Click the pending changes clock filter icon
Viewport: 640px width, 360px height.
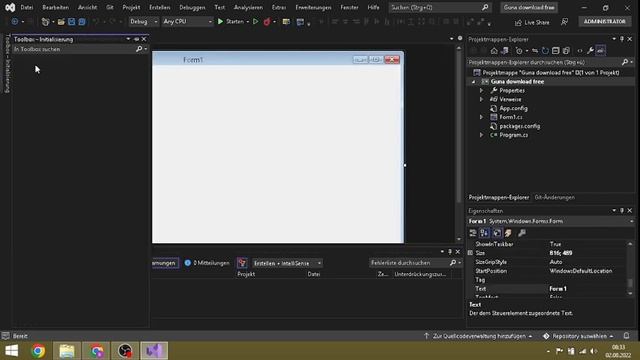pos(519,51)
